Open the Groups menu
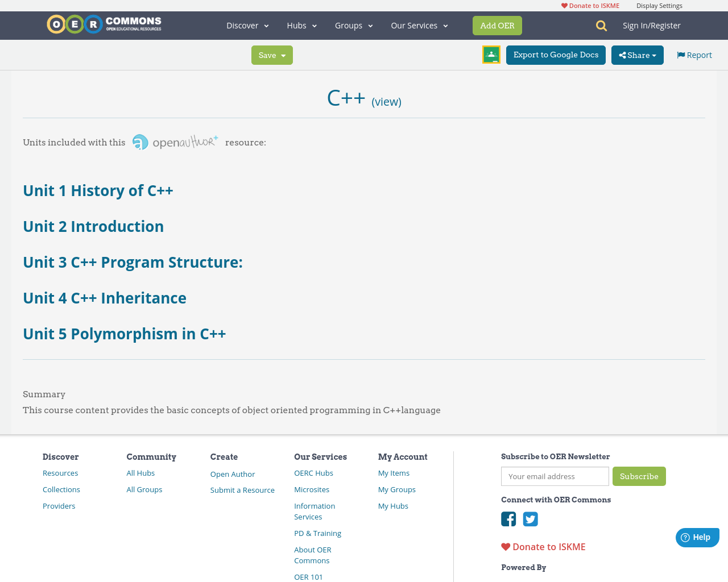This screenshot has height=582, width=728. pyautogui.click(x=354, y=25)
